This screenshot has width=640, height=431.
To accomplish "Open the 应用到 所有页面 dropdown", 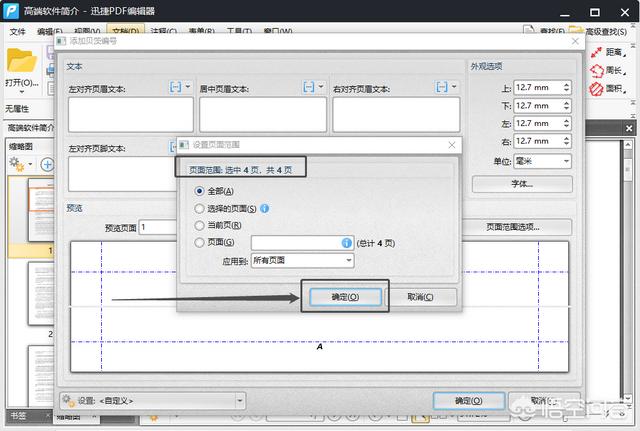I will (x=302, y=260).
